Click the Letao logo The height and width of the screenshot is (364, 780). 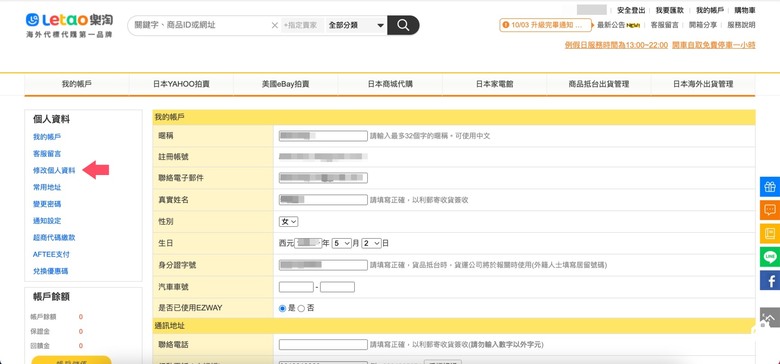(x=69, y=25)
